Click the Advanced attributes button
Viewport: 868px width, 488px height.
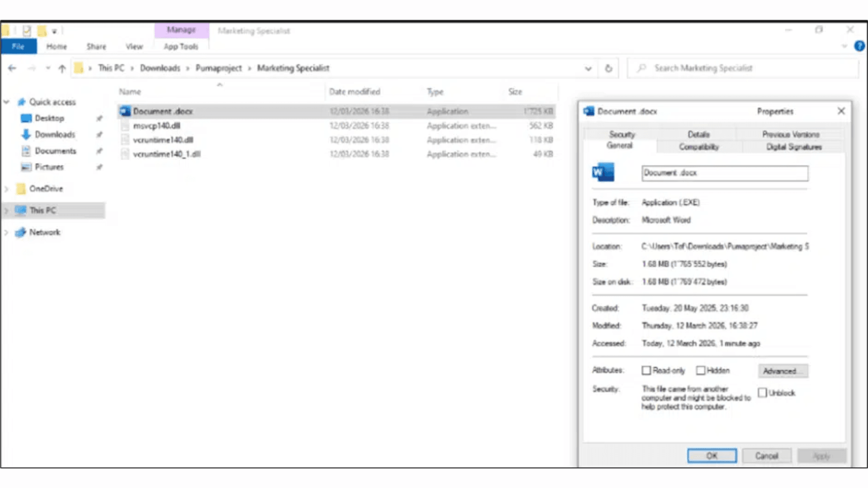[783, 371]
